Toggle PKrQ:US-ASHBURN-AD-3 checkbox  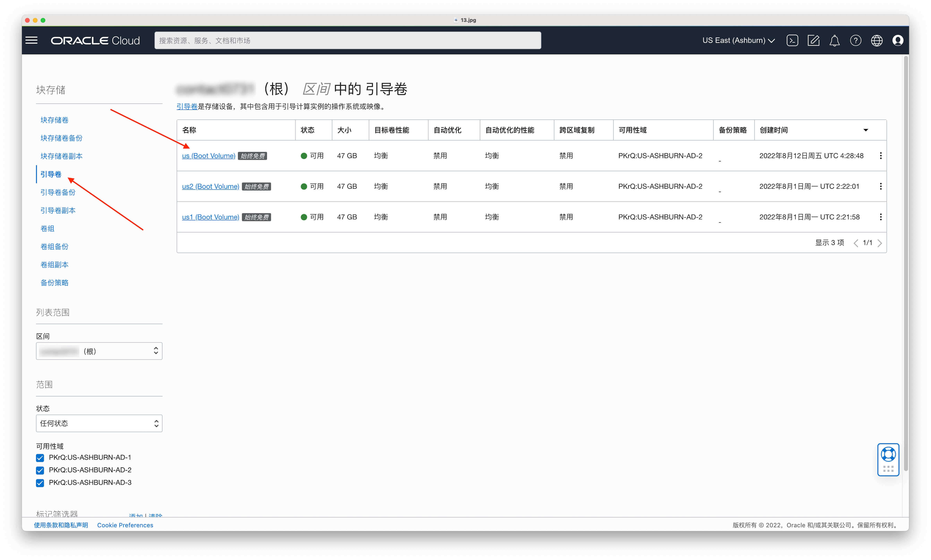40,483
